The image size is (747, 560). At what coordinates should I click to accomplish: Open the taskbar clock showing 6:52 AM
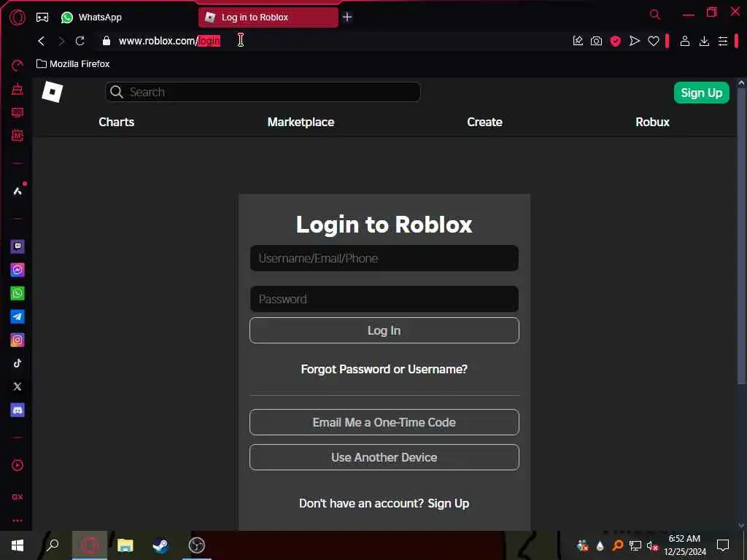684,545
